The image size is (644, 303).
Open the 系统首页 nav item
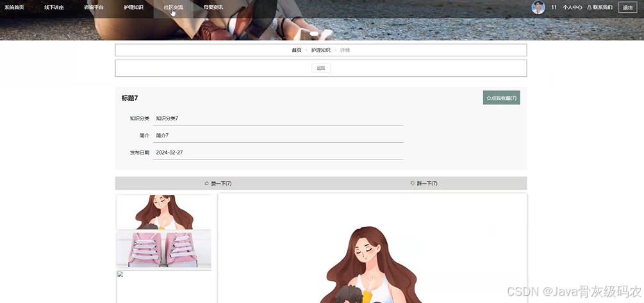tap(14, 8)
